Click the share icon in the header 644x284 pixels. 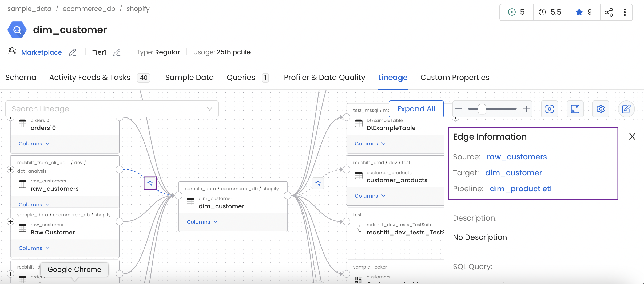pyautogui.click(x=609, y=12)
